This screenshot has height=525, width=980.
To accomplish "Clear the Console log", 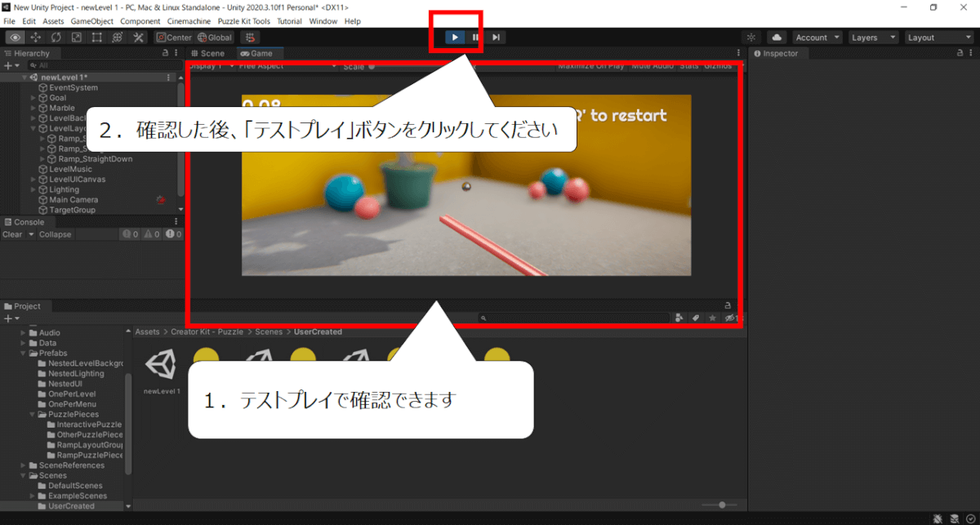I will click(x=13, y=234).
